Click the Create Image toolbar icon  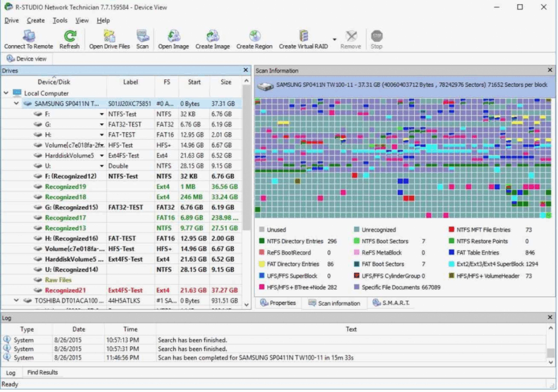213,36
